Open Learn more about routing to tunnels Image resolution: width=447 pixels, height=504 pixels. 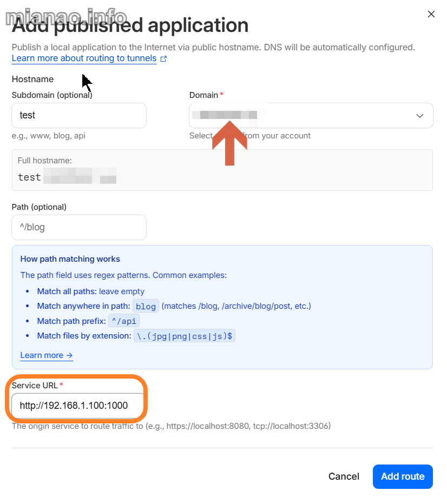pos(84,58)
